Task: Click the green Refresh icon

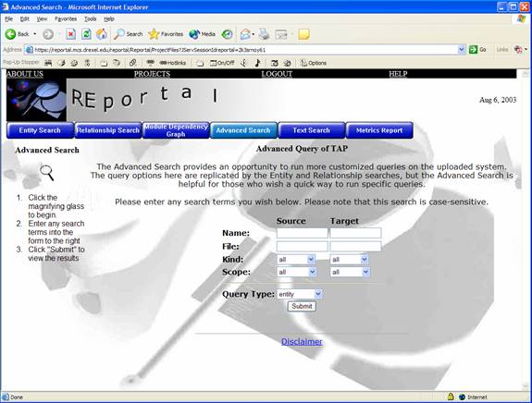Action: click(86, 34)
